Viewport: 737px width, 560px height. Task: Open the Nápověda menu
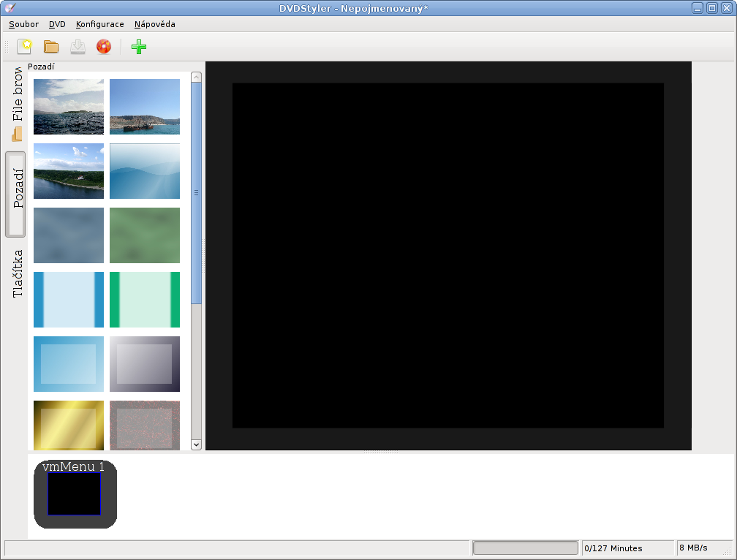(154, 24)
